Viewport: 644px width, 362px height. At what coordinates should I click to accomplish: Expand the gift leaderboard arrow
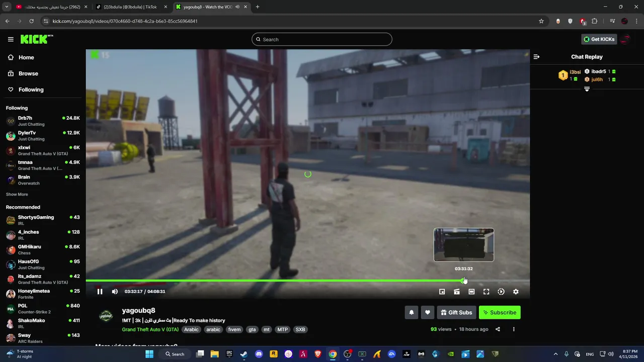(587, 89)
